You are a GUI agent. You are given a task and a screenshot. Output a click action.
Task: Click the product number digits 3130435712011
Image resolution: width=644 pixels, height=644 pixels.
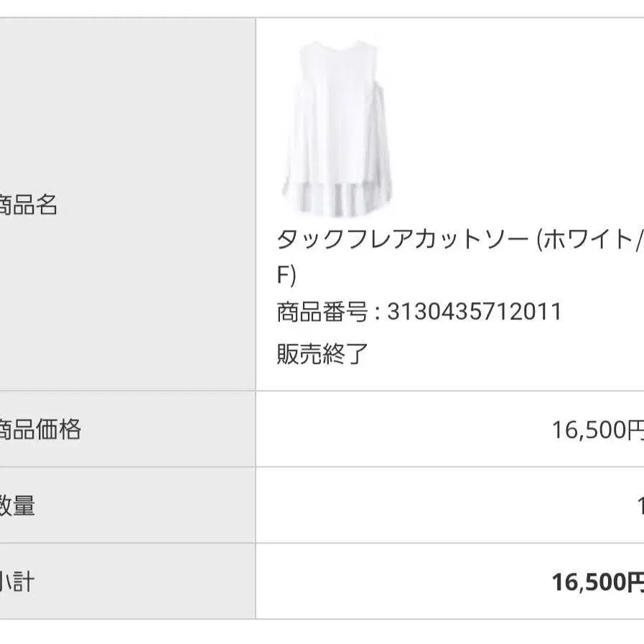tap(475, 312)
